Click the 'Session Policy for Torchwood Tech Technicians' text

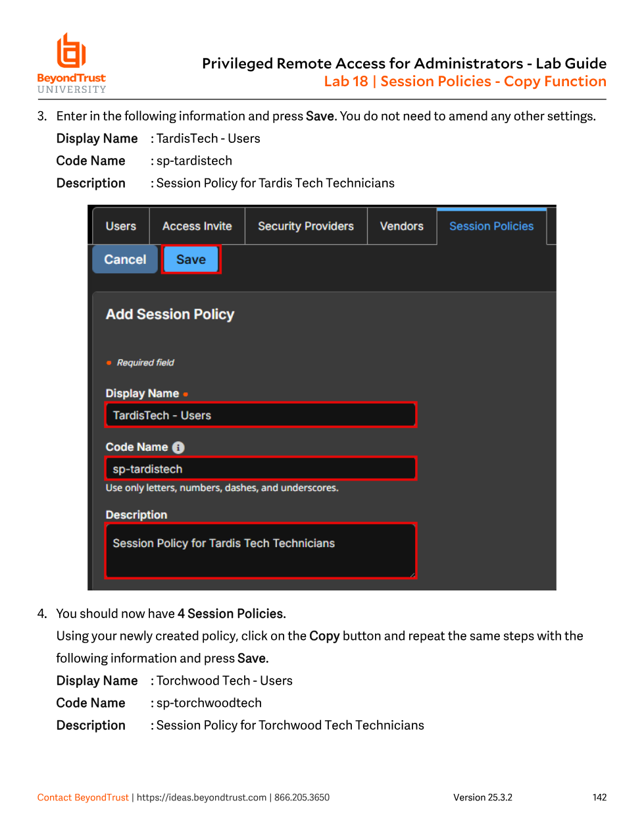coord(290,725)
